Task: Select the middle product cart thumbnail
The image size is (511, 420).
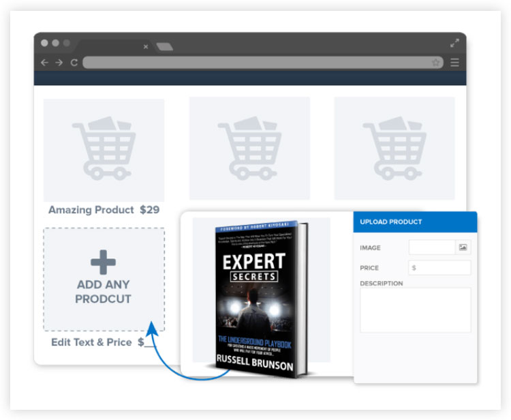Action: (x=249, y=149)
